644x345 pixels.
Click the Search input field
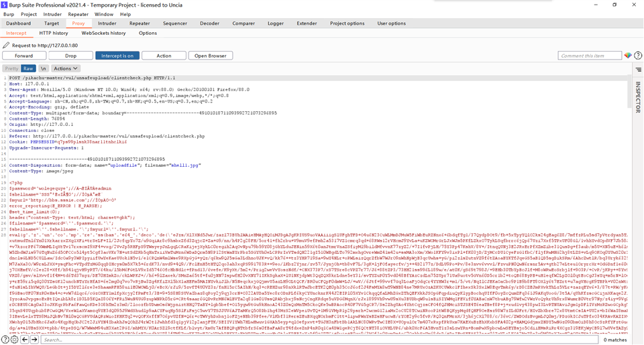pos(319,340)
